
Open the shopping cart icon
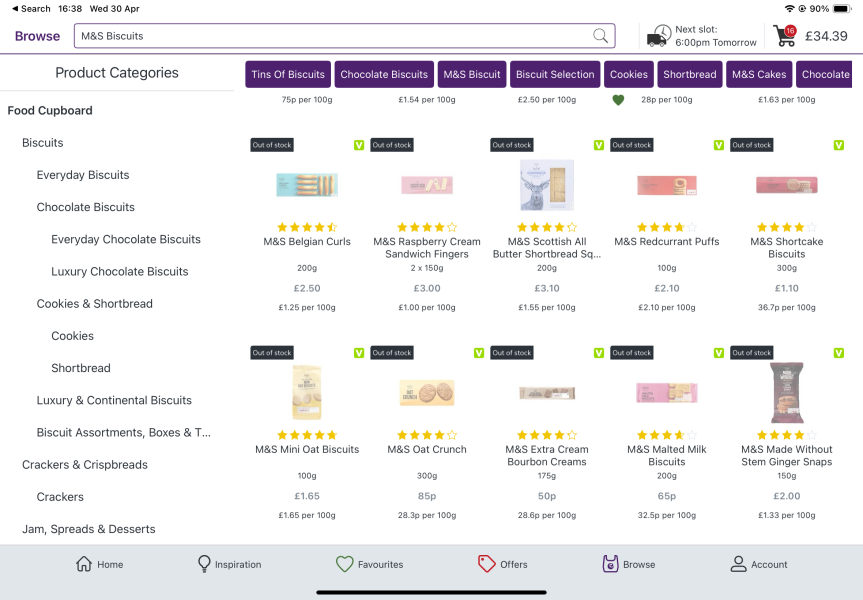tap(785, 36)
